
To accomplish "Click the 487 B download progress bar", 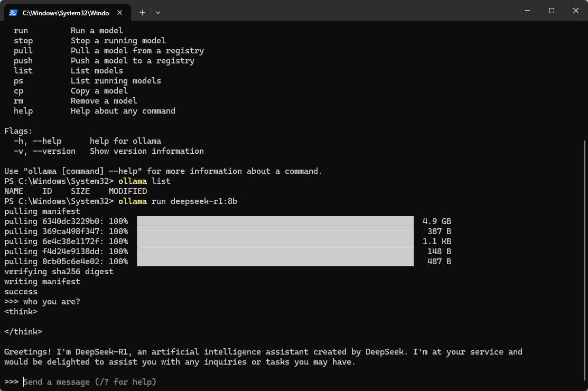I will [275, 262].
